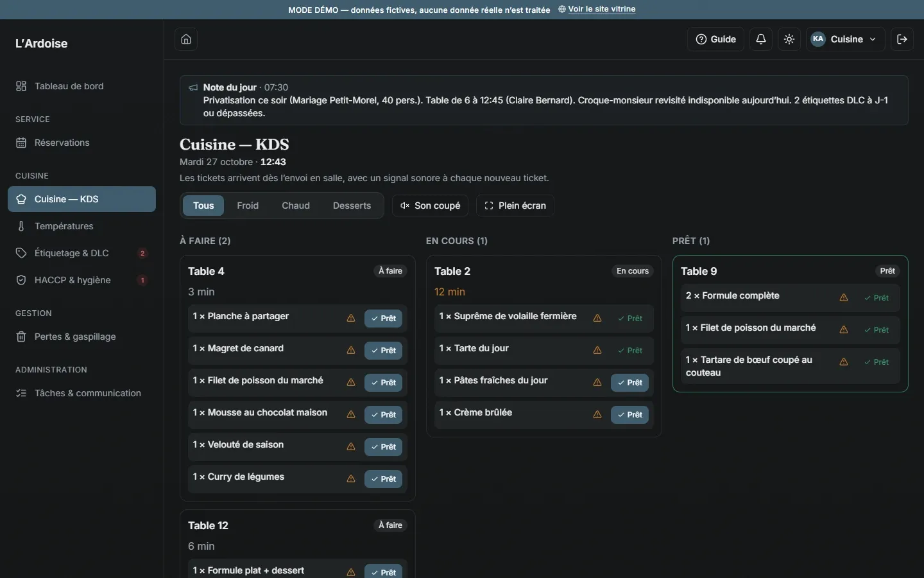Image resolution: width=924 pixels, height=578 pixels.
Task: Click the warning icon on Tartare de bœuf
Action: [844, 362]
